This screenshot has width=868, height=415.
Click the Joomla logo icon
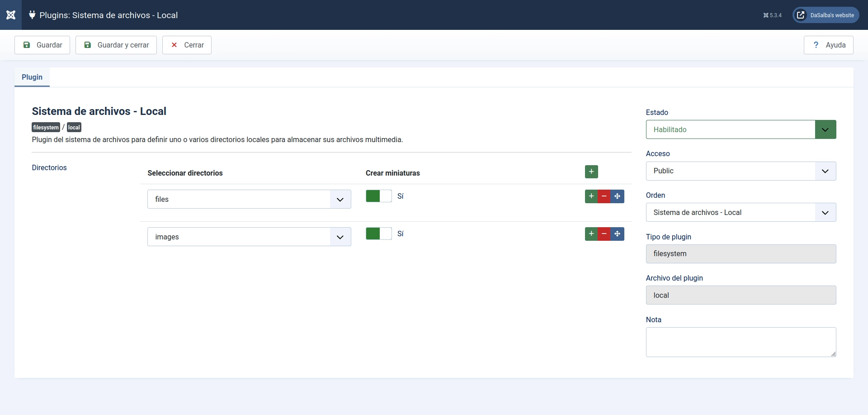pyautogui.click(x=11, y=15)
